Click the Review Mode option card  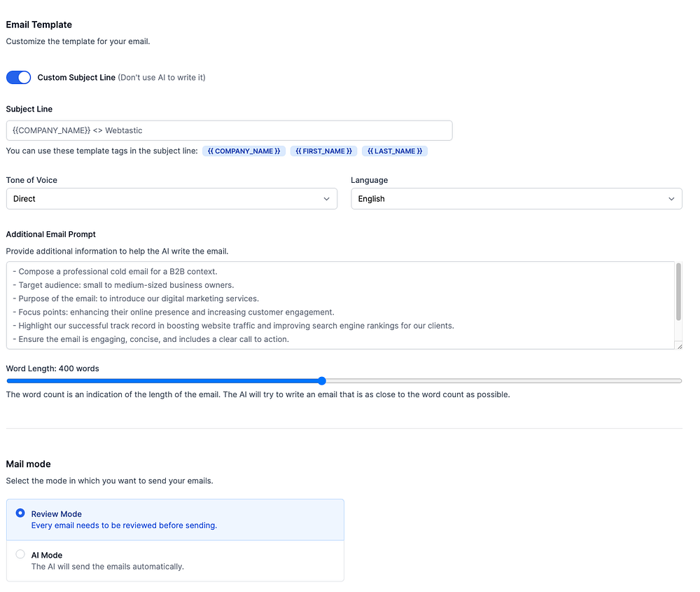[x=175, y=519]
